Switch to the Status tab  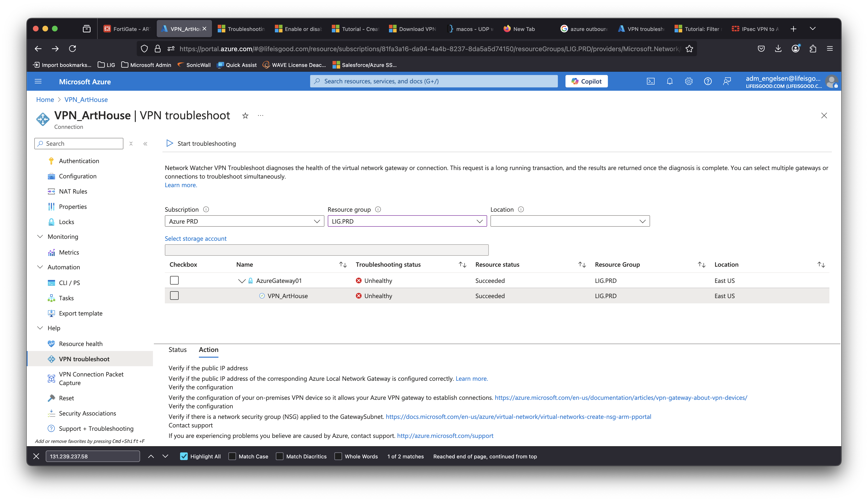tap(178, 350)
